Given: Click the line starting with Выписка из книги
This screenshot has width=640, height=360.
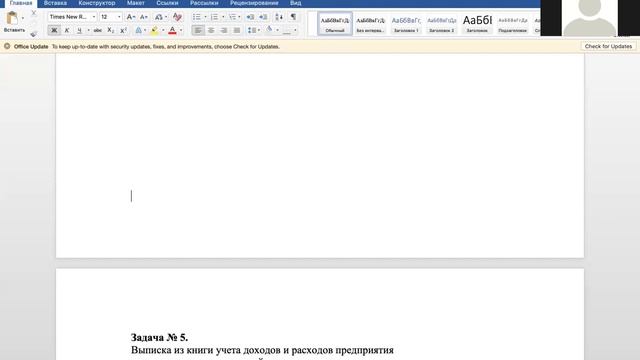Looking at the screenshot, I should pos(262,350).
